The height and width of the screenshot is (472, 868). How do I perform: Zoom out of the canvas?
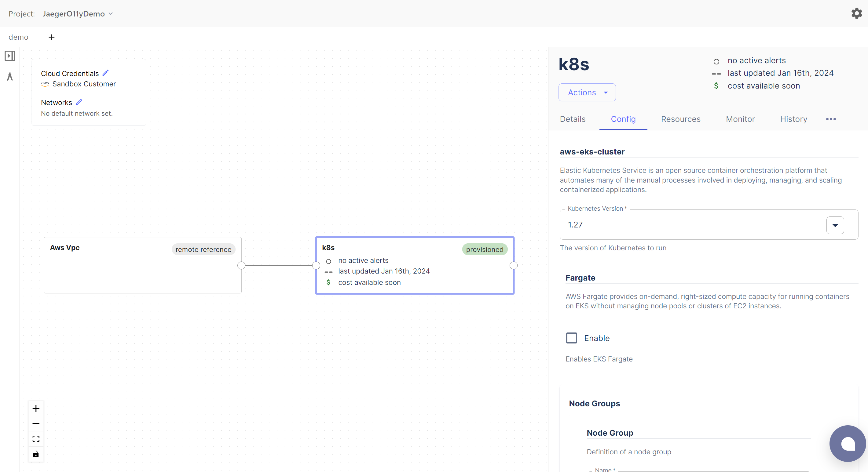[x=36, y=424]
